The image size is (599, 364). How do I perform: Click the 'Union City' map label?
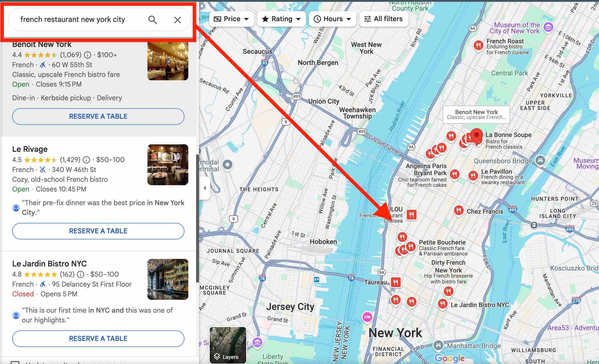[x=324, y=101]
